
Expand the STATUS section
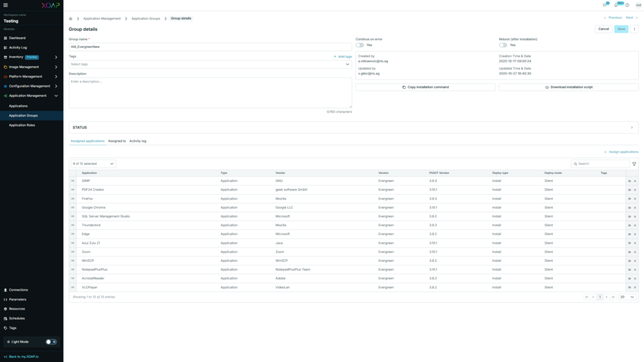(353, 127)
